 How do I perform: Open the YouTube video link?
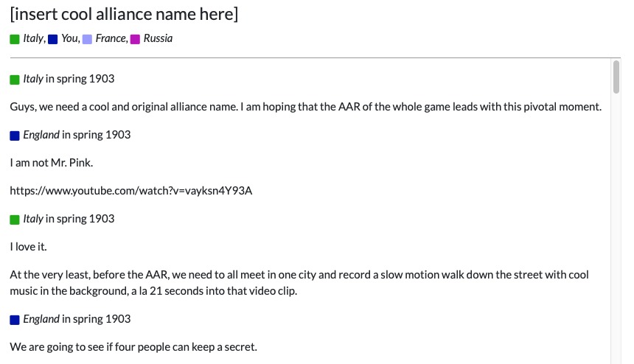(x=131, y=191)
